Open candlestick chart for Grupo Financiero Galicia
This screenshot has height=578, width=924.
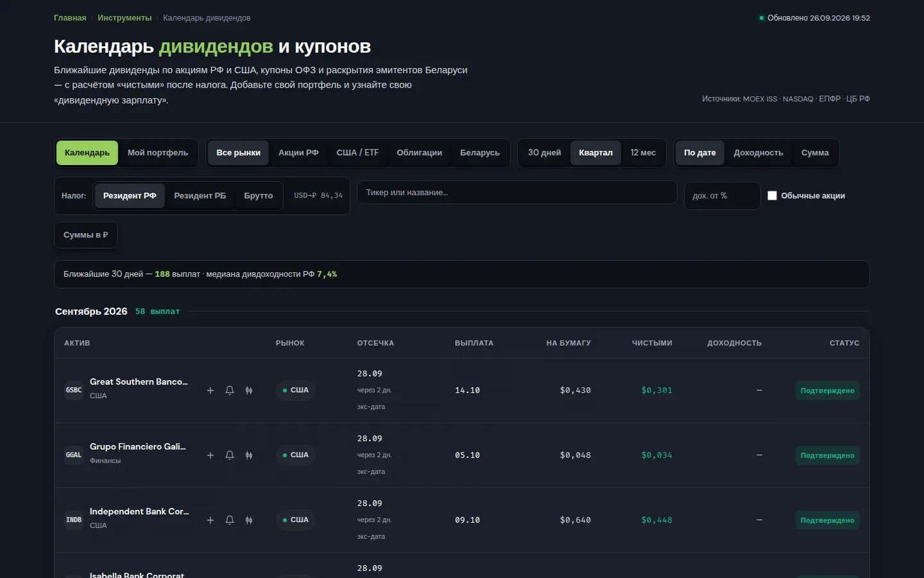tap(249, 455)
